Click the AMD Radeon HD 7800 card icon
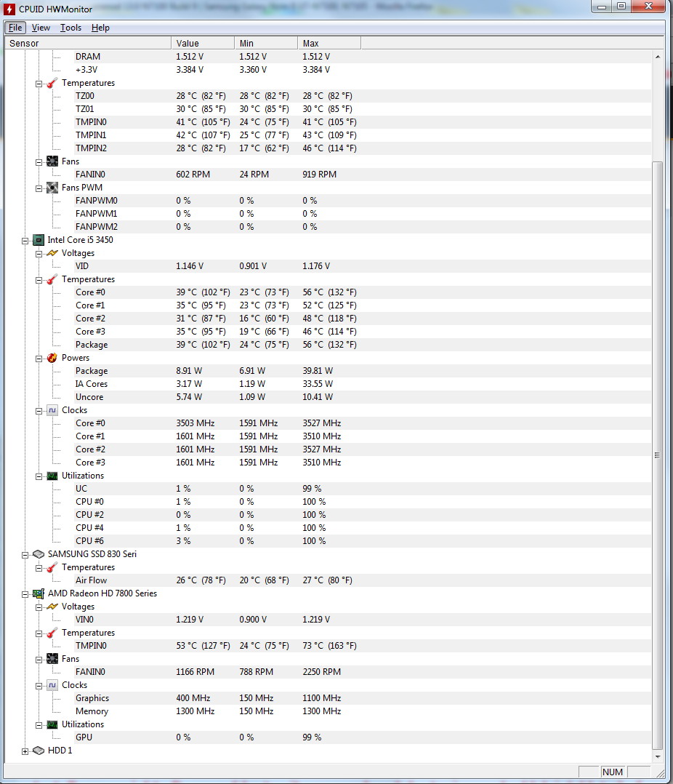The image size is (673, 784). (38, 593)
